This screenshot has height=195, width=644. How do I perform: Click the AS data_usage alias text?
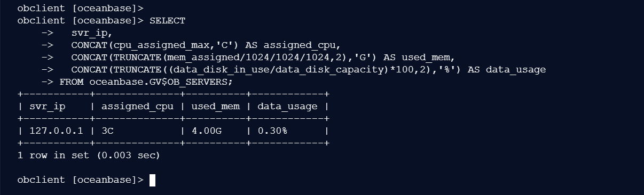tap(507, 70)
